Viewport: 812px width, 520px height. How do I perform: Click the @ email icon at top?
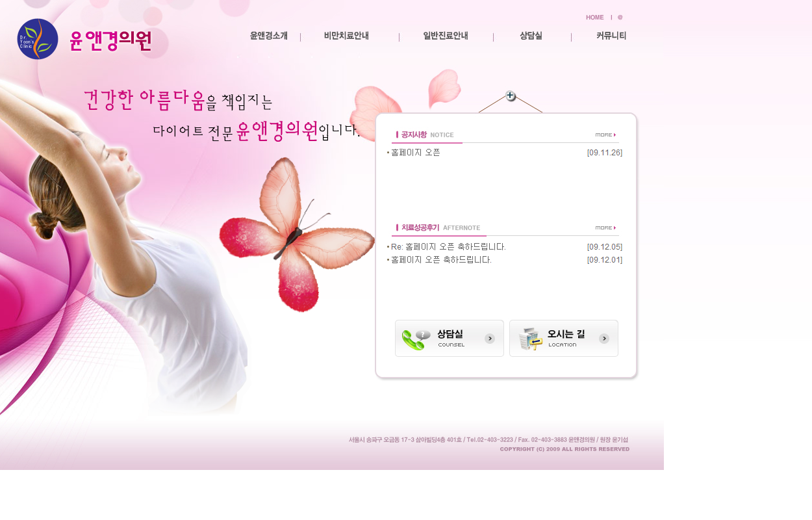(620, 18)
